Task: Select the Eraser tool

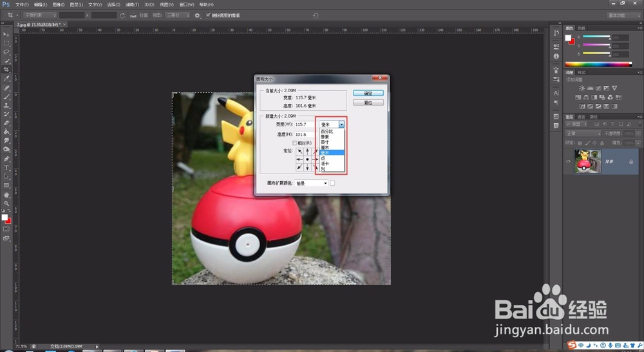Action: coord(6,123)
